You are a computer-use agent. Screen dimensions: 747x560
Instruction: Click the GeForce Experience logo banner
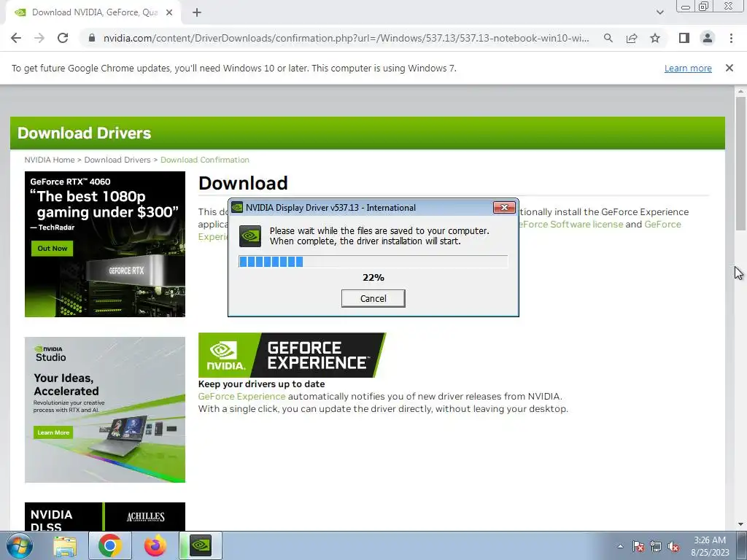pyautogui.click(x=292, y=355)
